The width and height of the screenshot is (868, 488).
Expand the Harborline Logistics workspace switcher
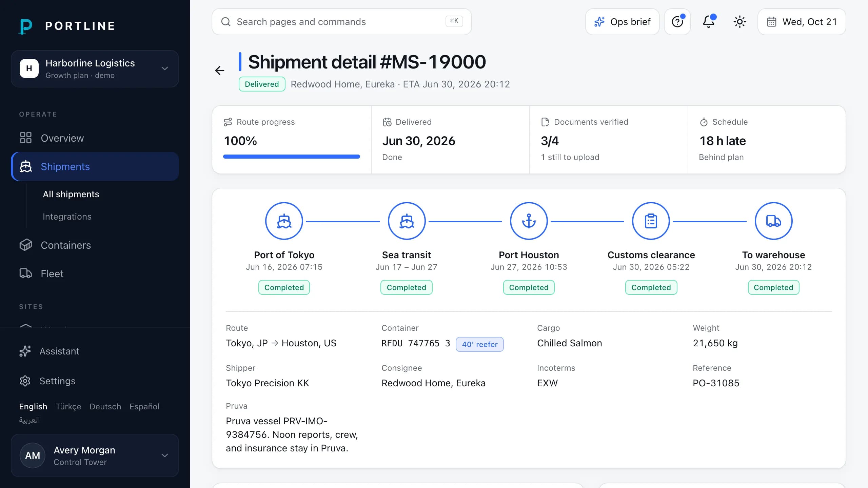(95, 69)
